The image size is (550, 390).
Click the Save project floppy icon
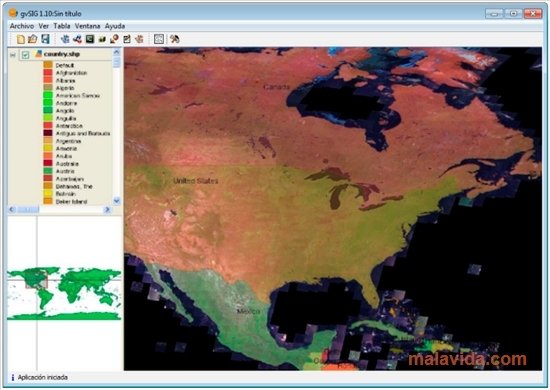click(45, 39)
